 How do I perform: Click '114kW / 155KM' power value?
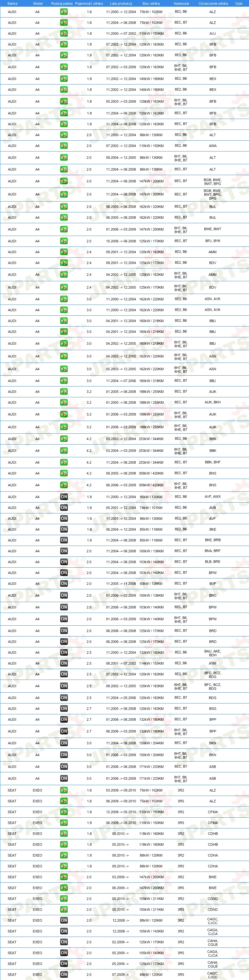(151, 663)
